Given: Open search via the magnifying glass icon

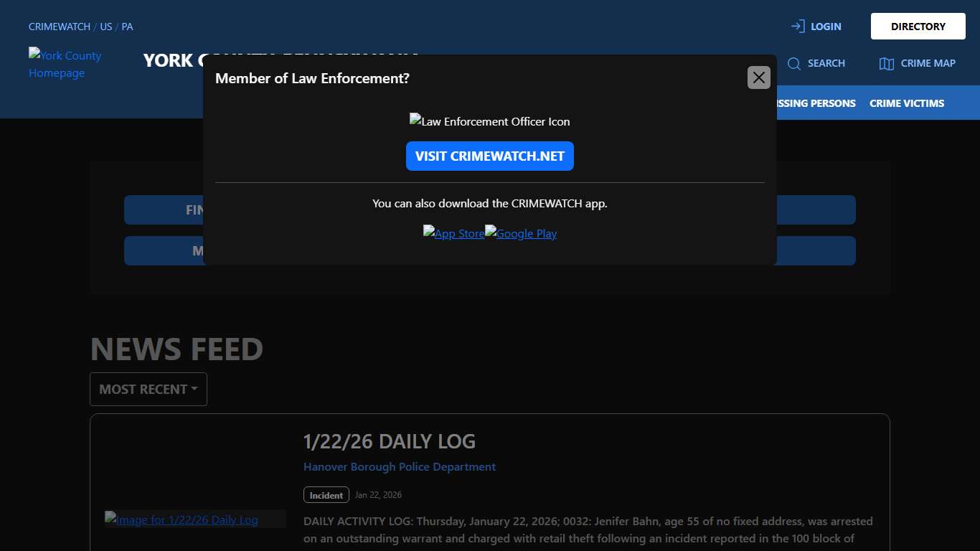Looking at the screenshot, I should [793, 64].
